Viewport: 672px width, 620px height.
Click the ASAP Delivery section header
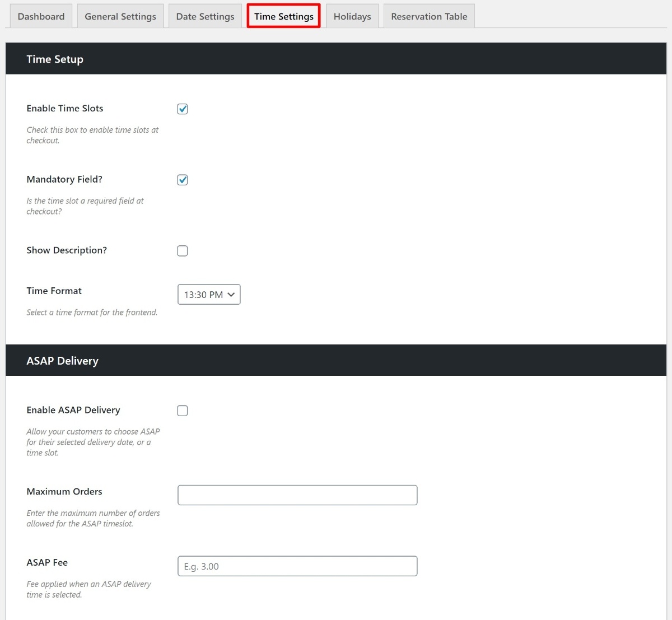pyautogui.click(x=62, y=361)
